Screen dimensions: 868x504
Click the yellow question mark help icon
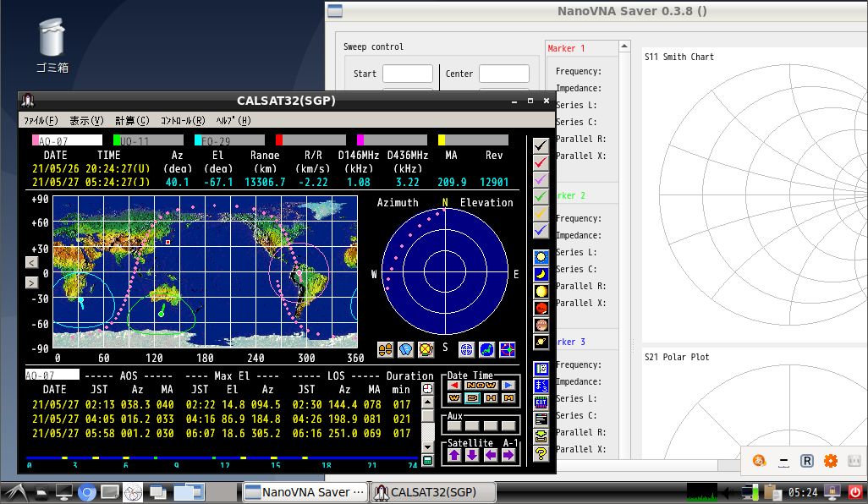pos(541,453)
